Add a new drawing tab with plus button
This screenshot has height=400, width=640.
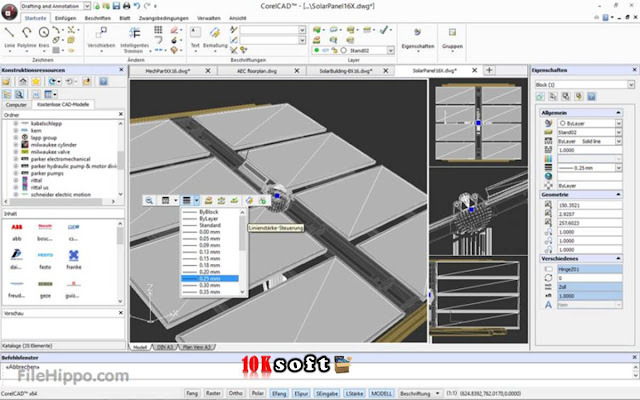489,70
